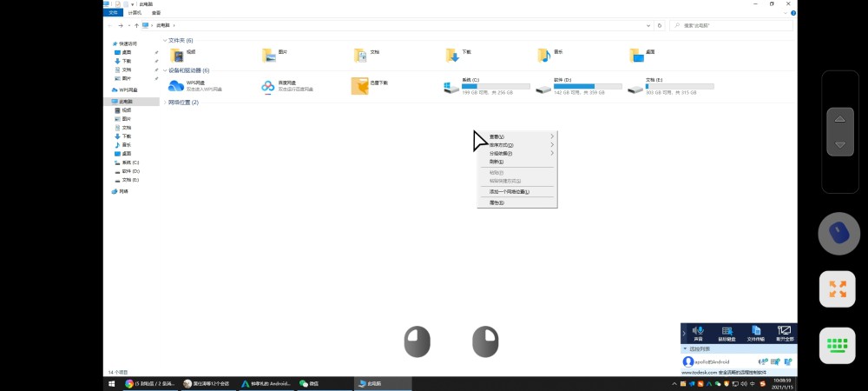Switch to Android Studio task in the taskbar
The image size is (868, 391).
coord(266,383)
